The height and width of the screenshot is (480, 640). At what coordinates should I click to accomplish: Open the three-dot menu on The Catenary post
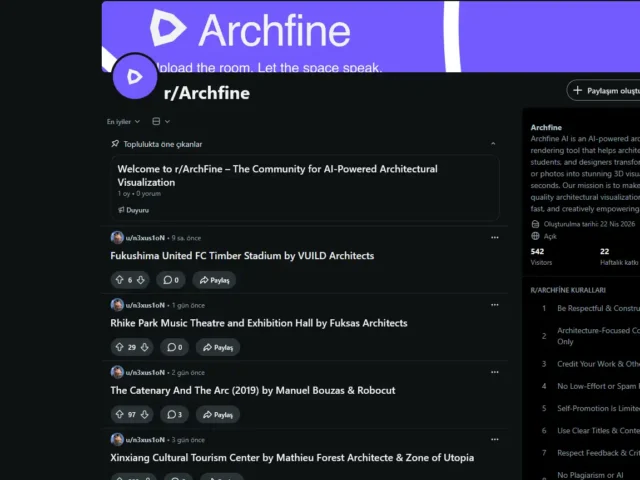click(x=495, y=372)
